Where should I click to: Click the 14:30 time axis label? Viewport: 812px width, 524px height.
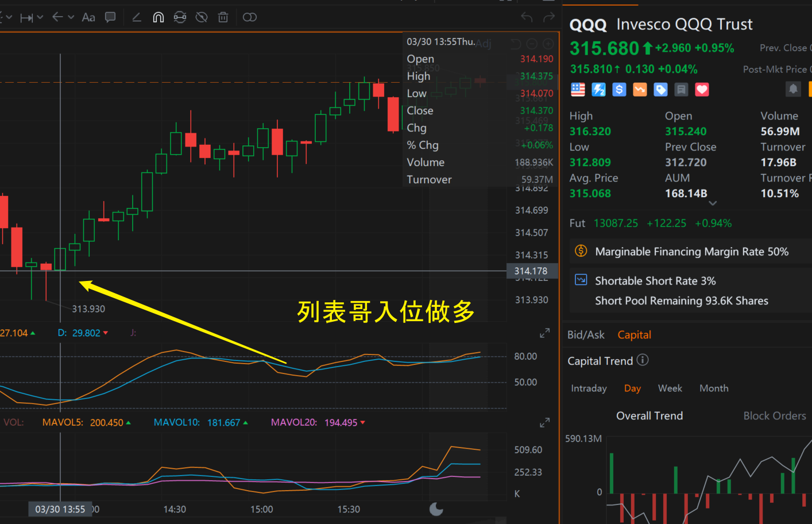point(175,510)
